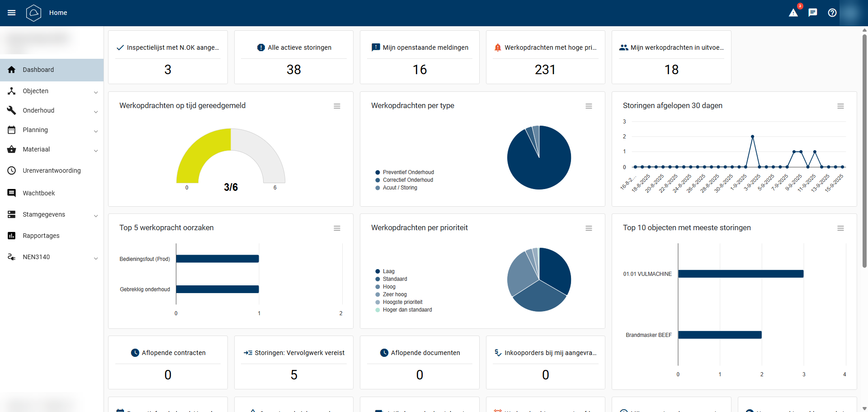Open the chat messages icon
Screen dimensions: 868x412
point(813,13)
